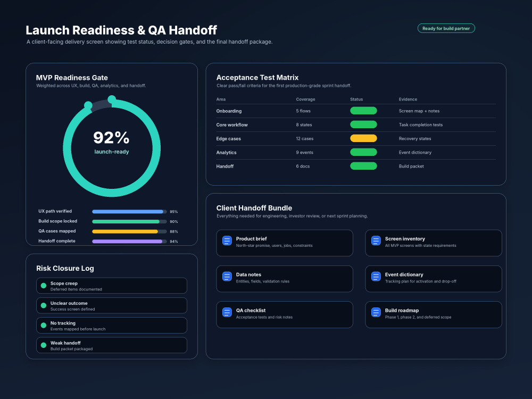Screen dimensions: 532x399
Task: Click the 94% value label
Action: point(174,242)
